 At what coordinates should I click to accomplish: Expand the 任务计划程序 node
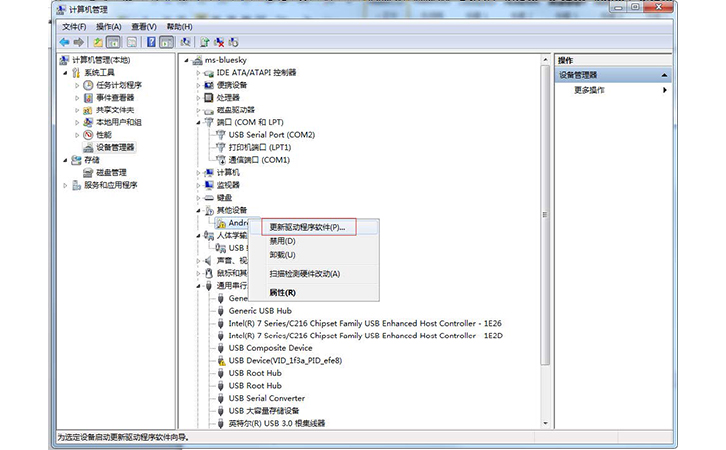[x=77, y=85]
